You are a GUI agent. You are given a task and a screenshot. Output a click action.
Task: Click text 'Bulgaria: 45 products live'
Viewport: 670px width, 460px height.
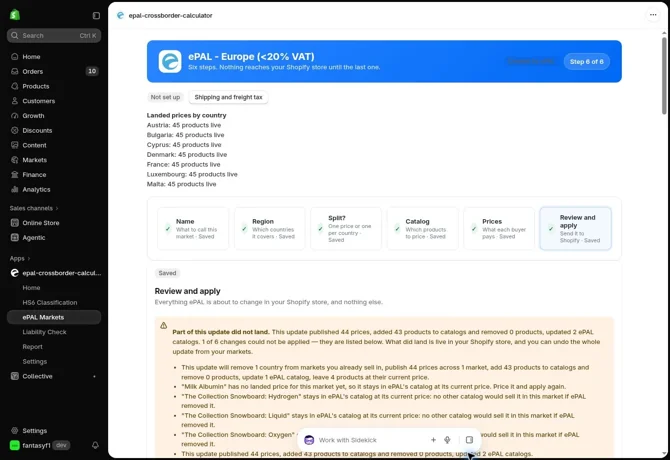pos(185,135)
